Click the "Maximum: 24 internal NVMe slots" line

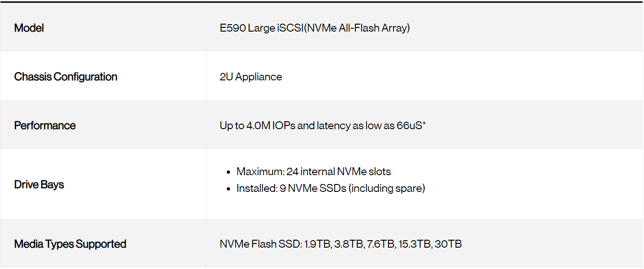[x=314, y=171]
